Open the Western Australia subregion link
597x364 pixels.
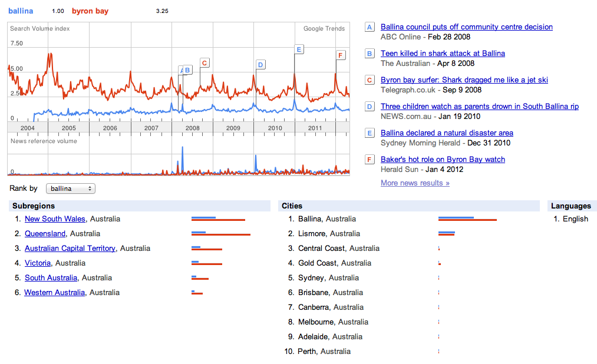pyautogui.click(x=54, y=293)
